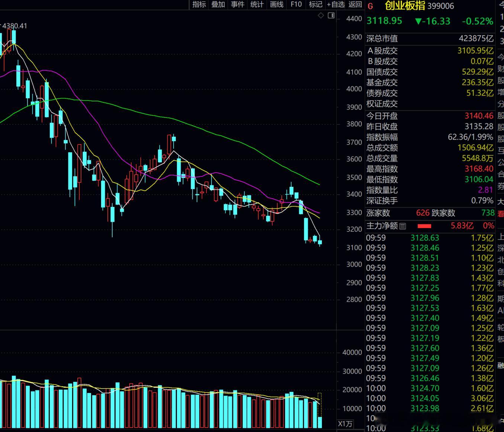The width and height of the screenshot is (504, 432).
Task: Select the tick row priced 3124.70
Action: pos(430,388)
